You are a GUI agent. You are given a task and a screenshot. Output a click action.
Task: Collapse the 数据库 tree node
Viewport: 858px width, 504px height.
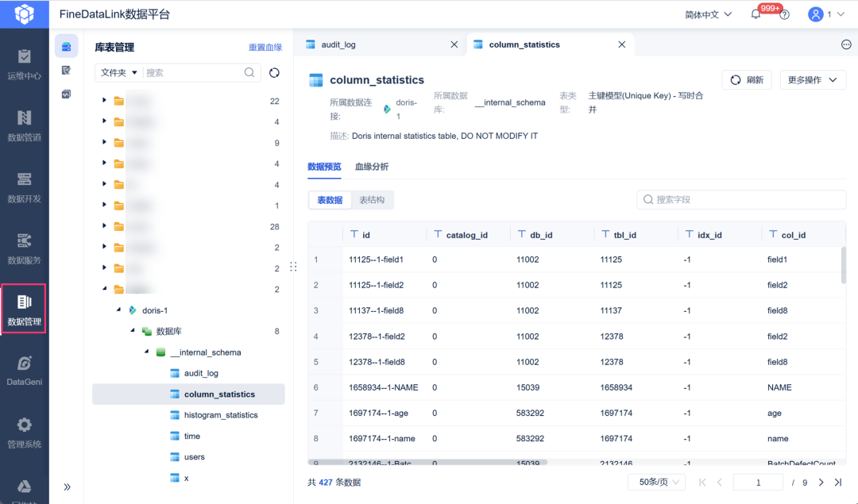pos(133,331)
